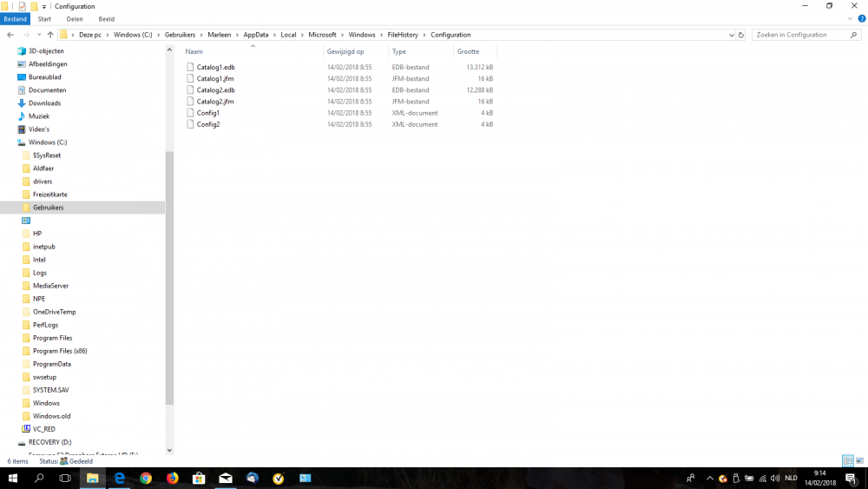868x489 pixels.
Task: Select the RECOVERY (D:) drive
Action: point(49,442)
